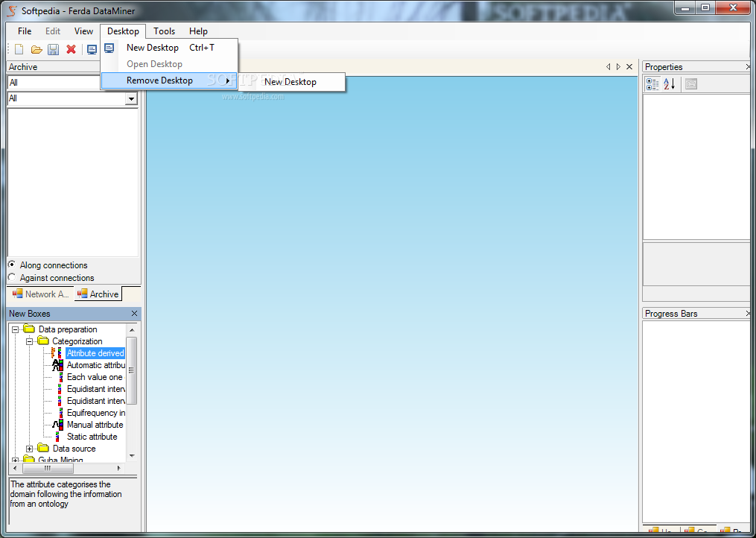Select Static attribute tree item

pos(92,437)
